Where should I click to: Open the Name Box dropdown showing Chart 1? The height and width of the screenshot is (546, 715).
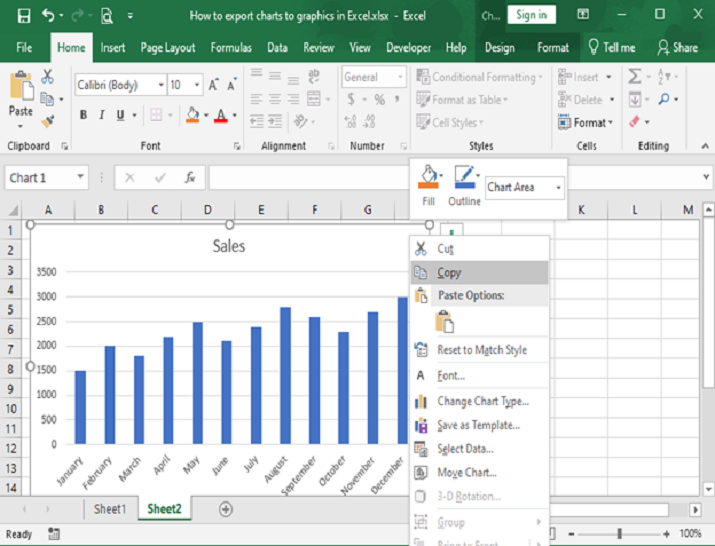tap(79, 178)
